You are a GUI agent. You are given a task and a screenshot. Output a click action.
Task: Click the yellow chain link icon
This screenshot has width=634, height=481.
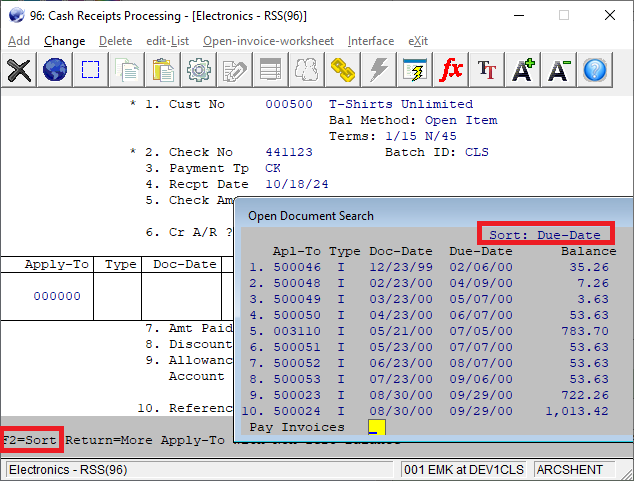click(x=342, y=70)
